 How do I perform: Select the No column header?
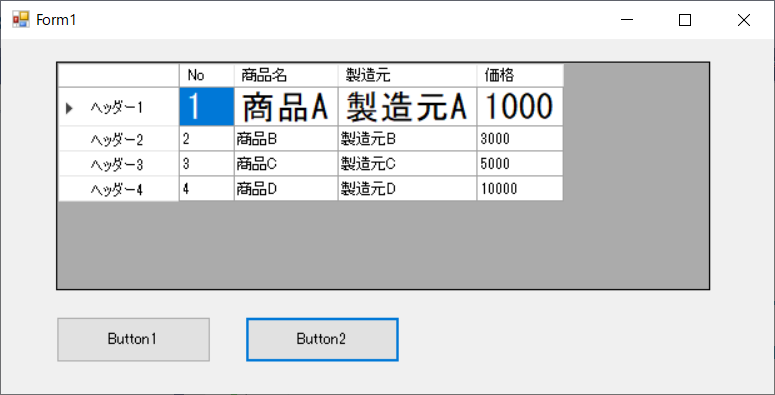(207, 75)
